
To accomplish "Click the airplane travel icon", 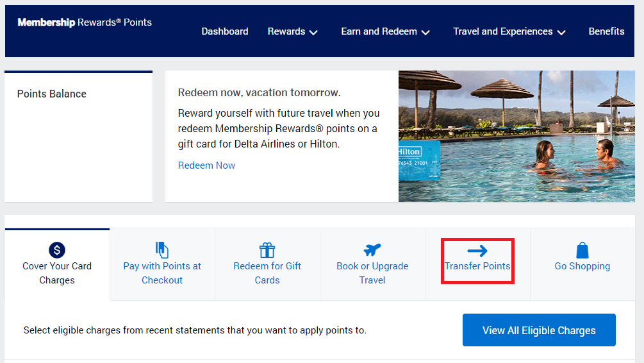I will tap(372, 249).
